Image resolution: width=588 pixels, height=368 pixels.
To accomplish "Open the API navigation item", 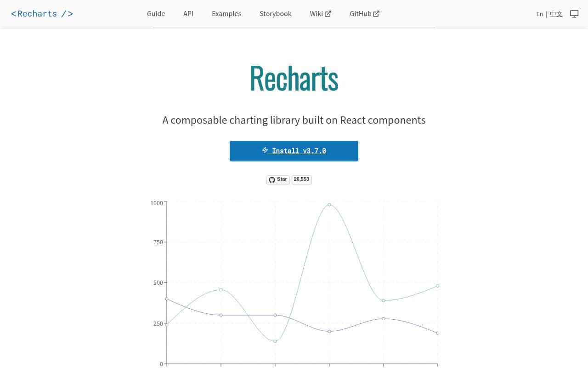I will [x=188, y=13].
